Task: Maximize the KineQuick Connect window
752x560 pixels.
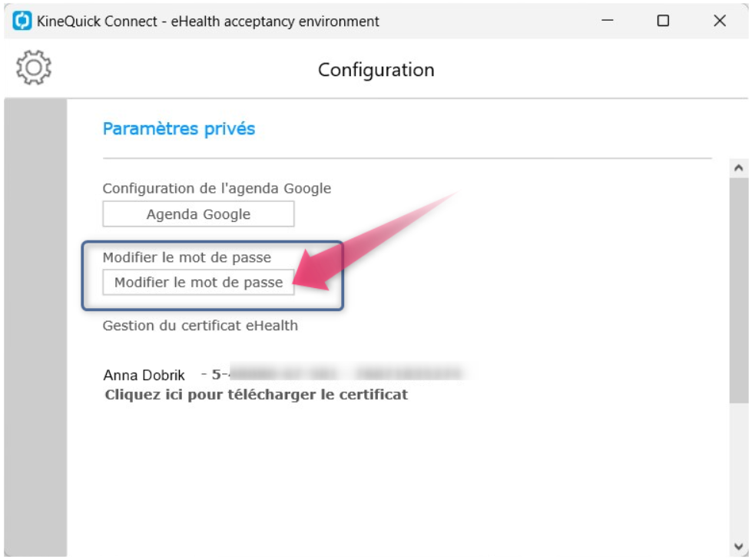Action: click(663, 21)
